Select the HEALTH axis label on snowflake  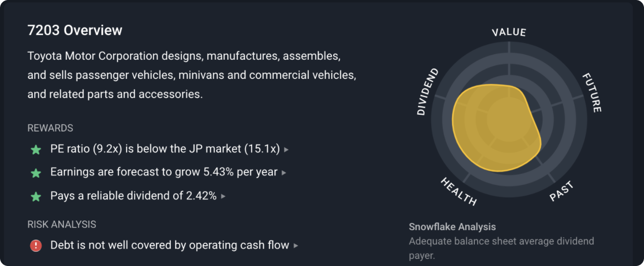click(459, 192)
